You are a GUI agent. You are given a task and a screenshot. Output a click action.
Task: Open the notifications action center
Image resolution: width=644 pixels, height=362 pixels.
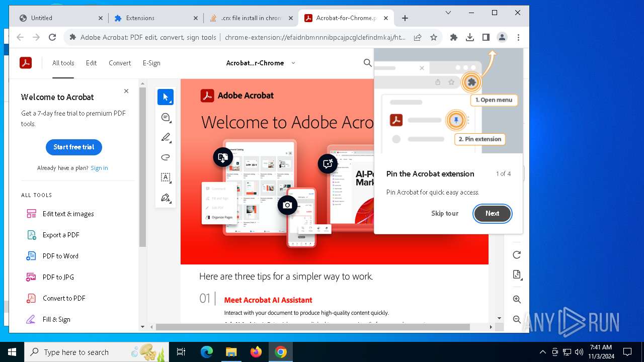[x=627, y=352]
